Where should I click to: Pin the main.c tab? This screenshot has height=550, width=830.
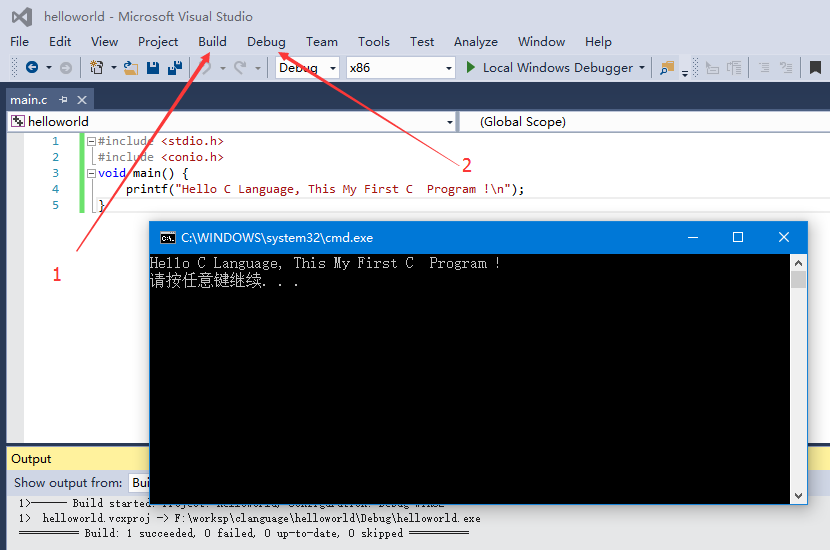pyautogui.click(x=63, y=99)
